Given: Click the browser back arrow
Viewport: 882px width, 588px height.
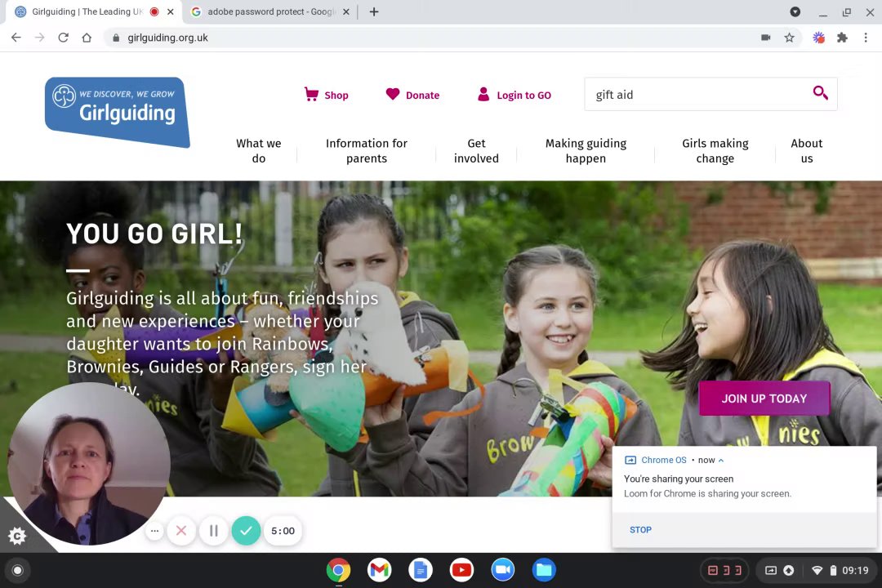Looking at the screenshot, I should pyautogui.click(x=16, y=38).
